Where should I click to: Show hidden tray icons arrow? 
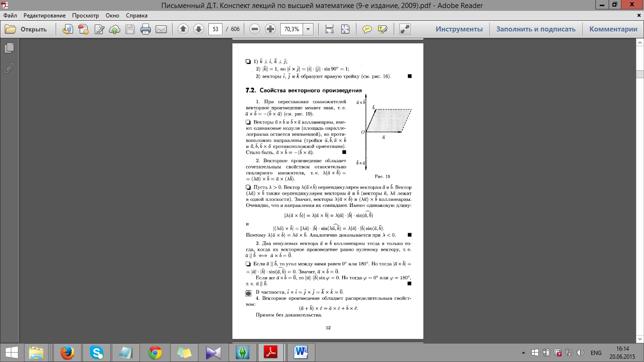(524, 353)
